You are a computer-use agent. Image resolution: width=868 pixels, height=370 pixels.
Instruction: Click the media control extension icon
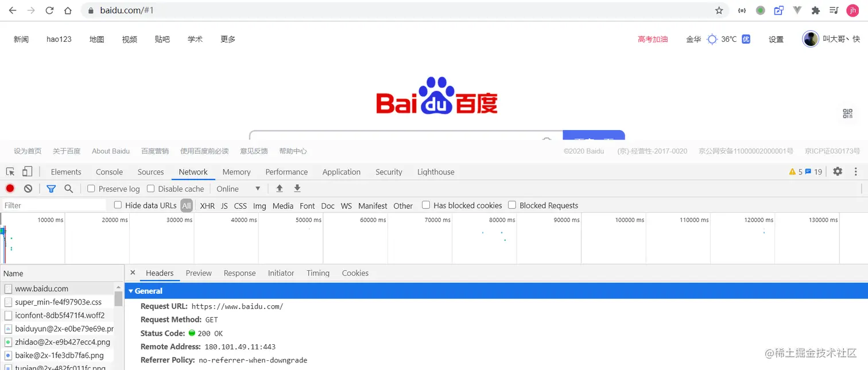pyautogui.click(x=834, y=10)
